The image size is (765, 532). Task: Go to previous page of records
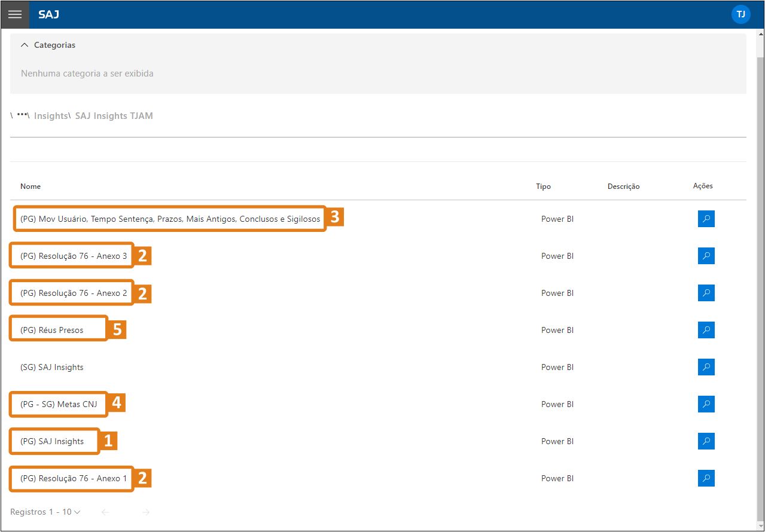[105, 512]
